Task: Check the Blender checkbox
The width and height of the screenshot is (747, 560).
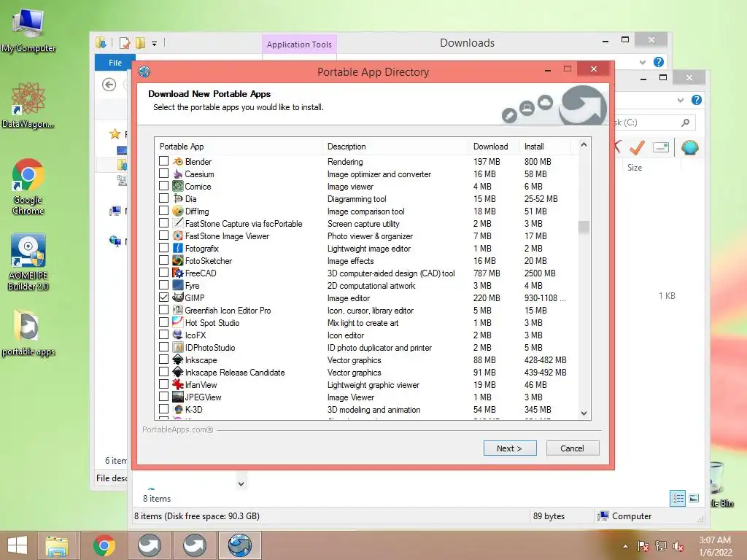Action: pos(164,161)
